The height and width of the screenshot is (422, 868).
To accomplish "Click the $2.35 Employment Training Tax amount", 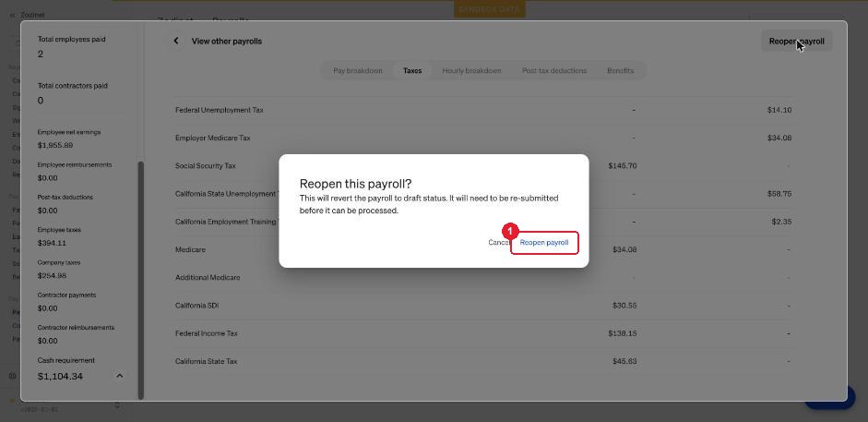I will click(x=781, y=222).
